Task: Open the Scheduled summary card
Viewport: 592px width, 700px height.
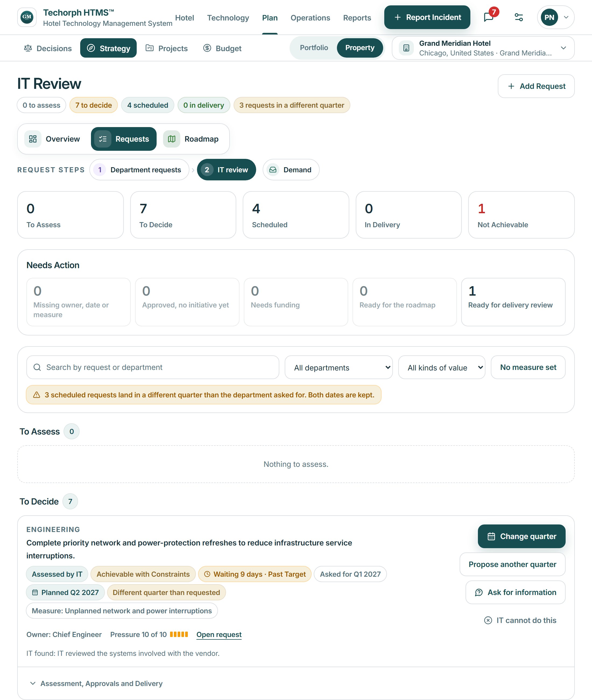Action: coord(296,215)
